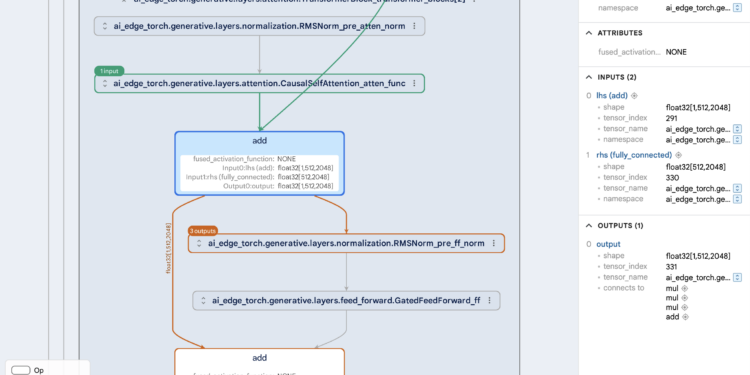Image resolution: width=750 pixels, height=375 pixels.
Task: Locate the lhs (add) source node
Action: point(634,96)
